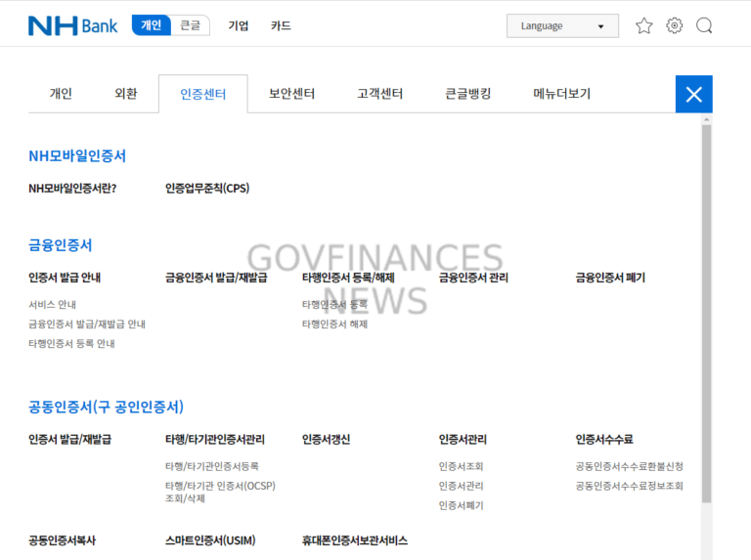751x560 pixels.
Task: Open 타행/타기관인증서관리 link
Action: (215, 440)
